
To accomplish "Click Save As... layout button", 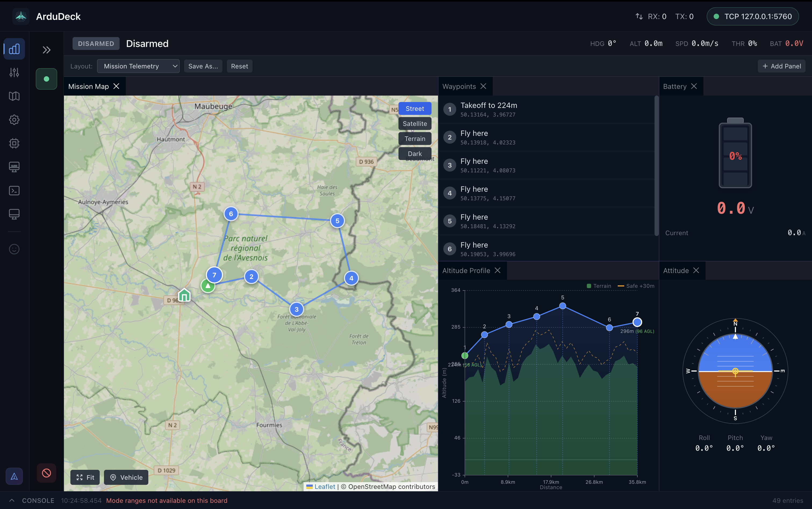I will pos(203,66).
